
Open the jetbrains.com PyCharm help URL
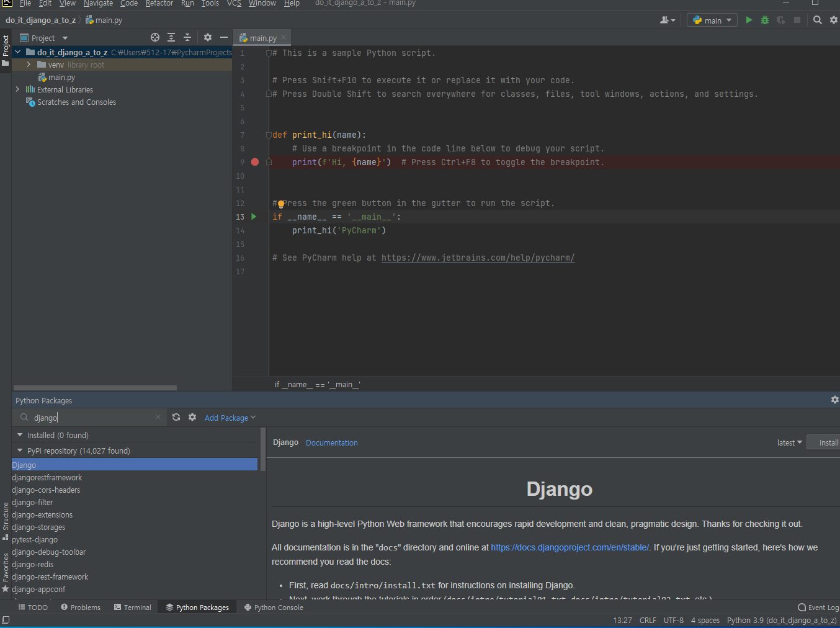tap(478, 258)
